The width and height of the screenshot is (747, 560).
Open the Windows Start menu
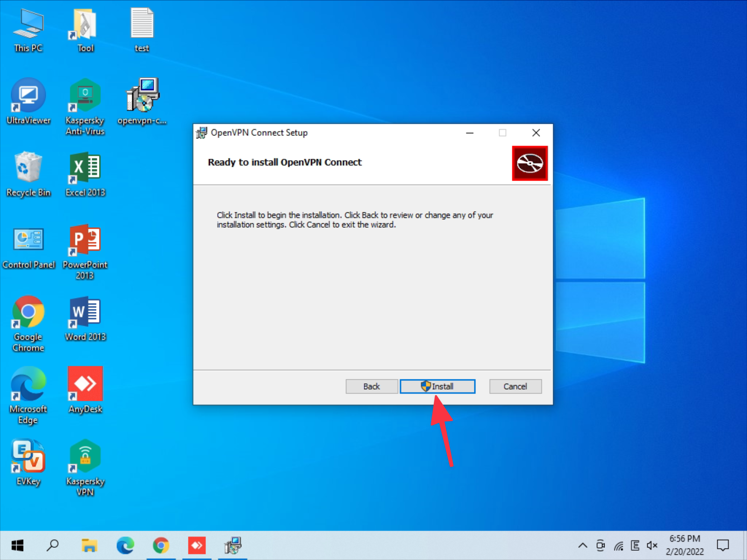click(x=17, y=545)
